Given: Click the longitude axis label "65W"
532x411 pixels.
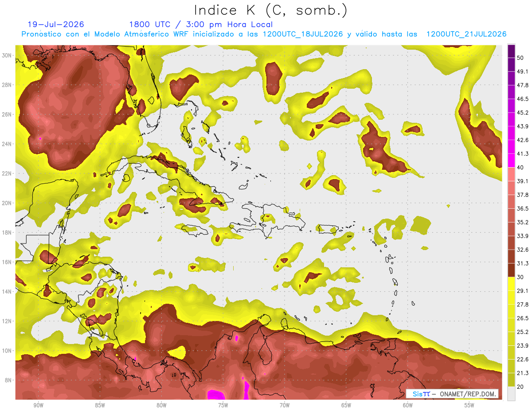Looking at the screenshot, I should pyautogui.click(x=346, y=405).
